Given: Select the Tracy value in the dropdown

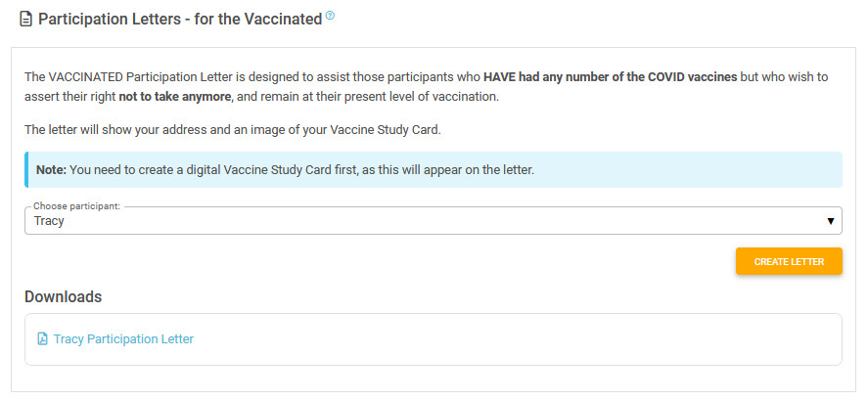Looking at the screenshot, I should 49,221.
